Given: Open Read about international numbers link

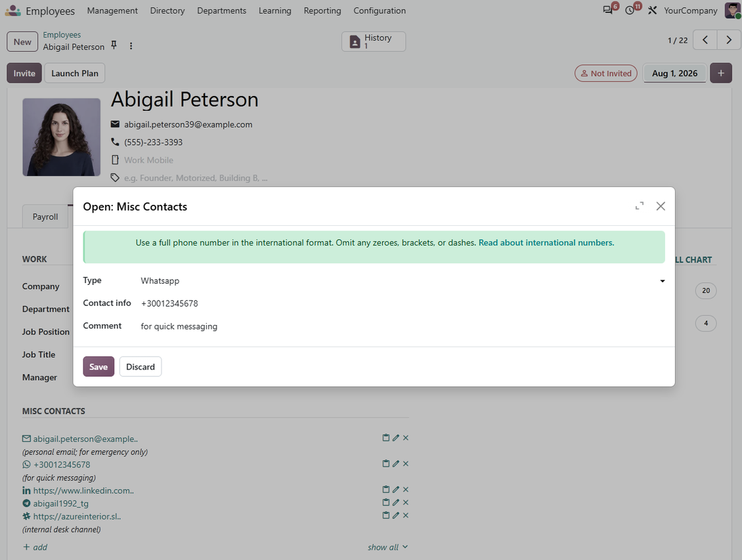Looking at the screenshot, I should point(546,243).
